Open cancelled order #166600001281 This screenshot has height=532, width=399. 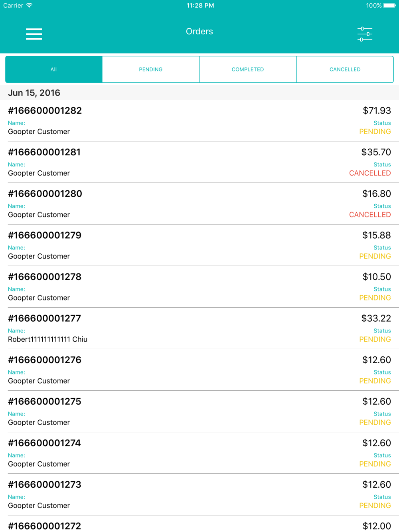199,162
